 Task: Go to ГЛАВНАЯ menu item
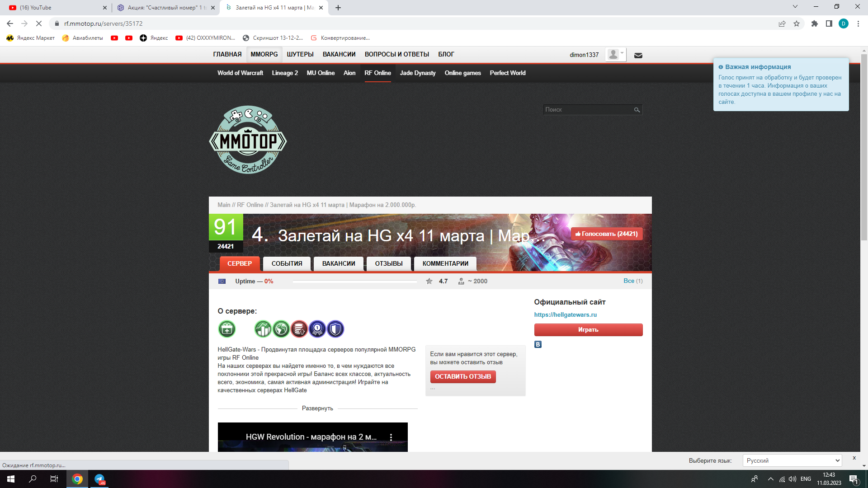227,54
